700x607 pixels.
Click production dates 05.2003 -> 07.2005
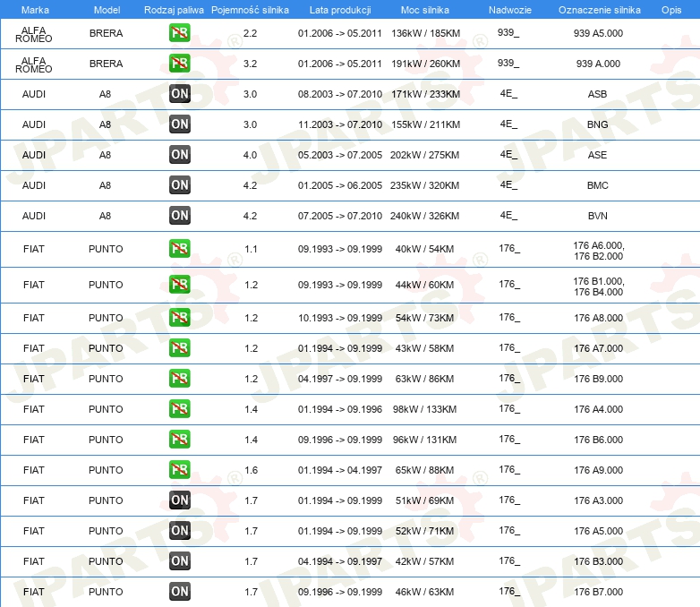[340, 155]
